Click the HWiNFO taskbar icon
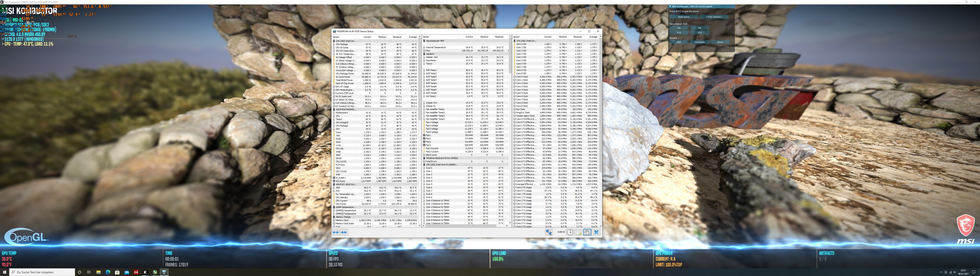 [x=164, y=272]
